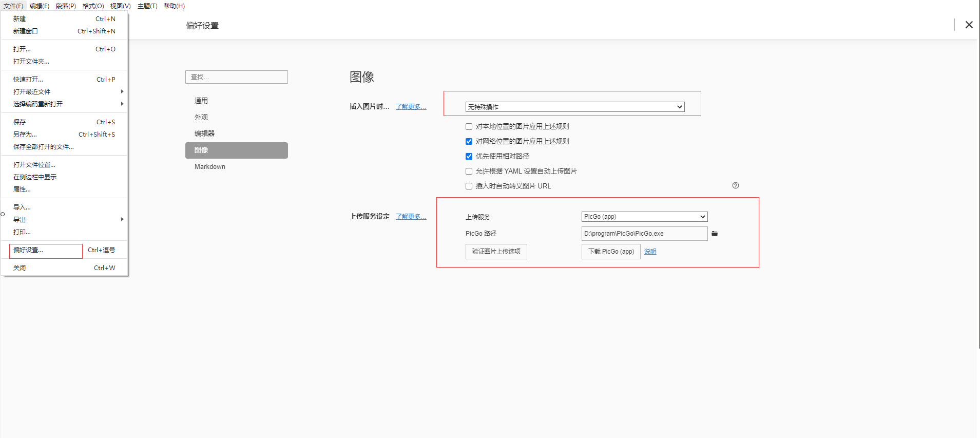This screenshot has height=438, width=980.
Task: Click 下载 PicGo (app) button
Action: (x=611, y=252)
